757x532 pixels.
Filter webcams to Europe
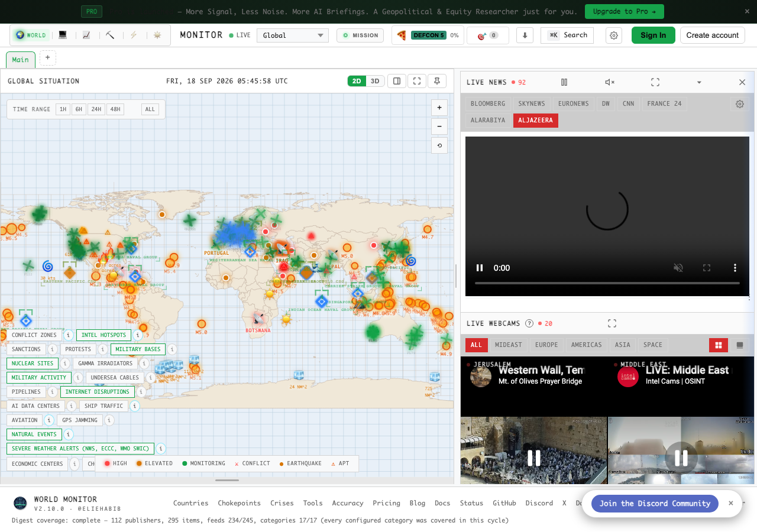pyautogui.click(x=546, y=345)
